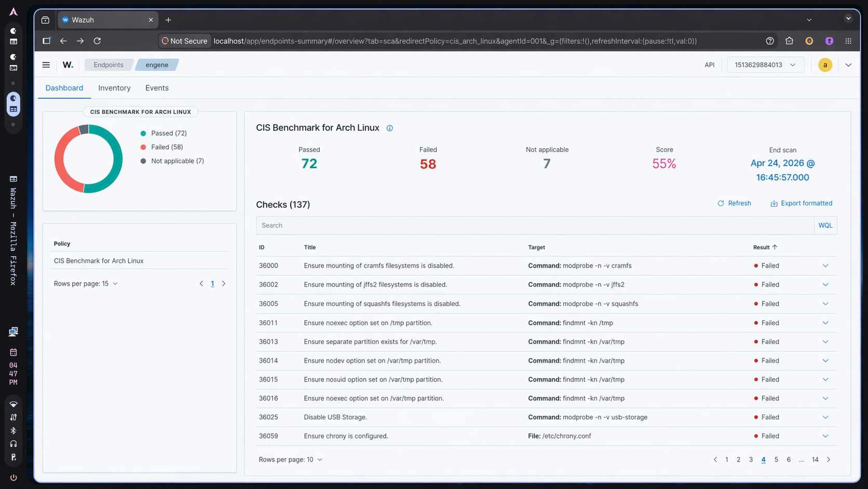Click the info icon beside CIS Benchmark title
The image size is (868, 489).
[x=389, y=128]
